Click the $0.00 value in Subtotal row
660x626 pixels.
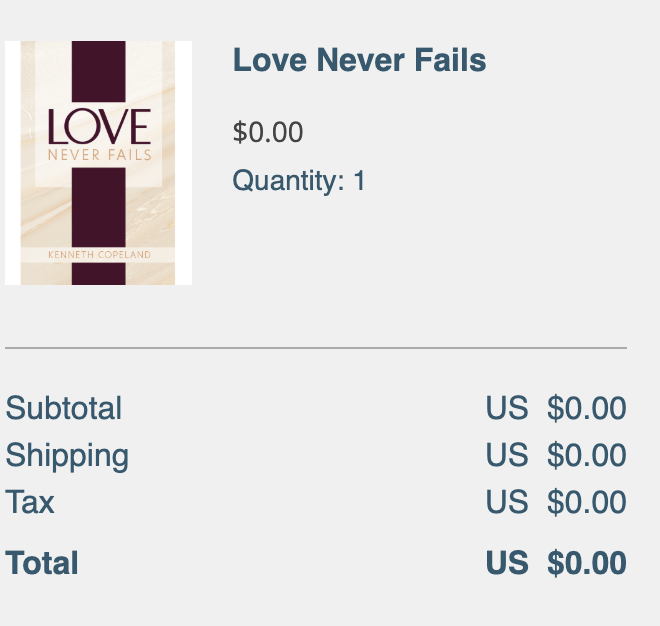click(x=586, y=408)
